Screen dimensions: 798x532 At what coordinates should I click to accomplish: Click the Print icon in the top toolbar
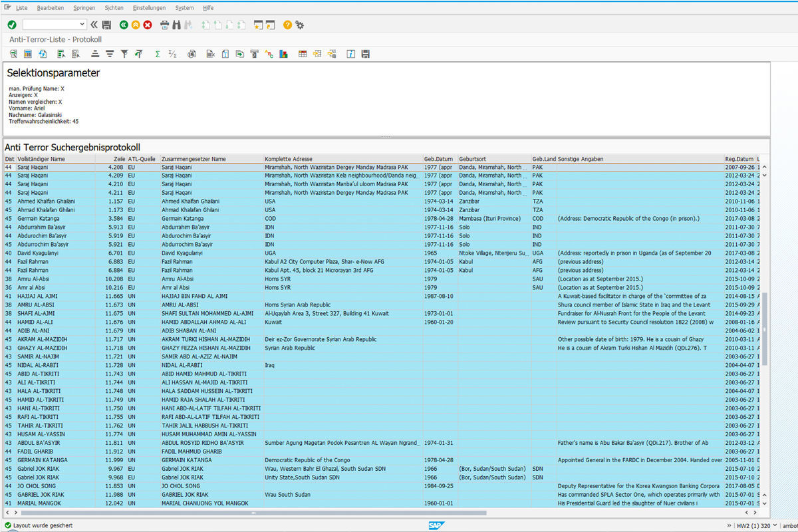[165, 25]
